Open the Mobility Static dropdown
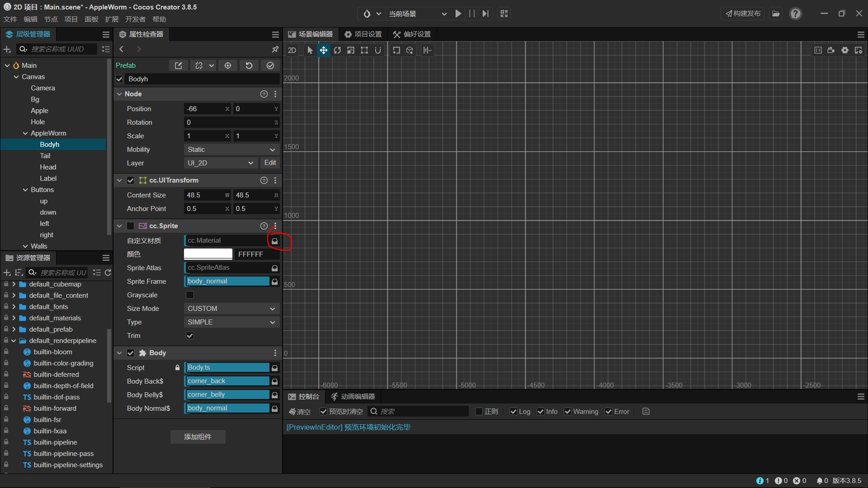Screen dimensions: 868x488 [x=231, y=150]
